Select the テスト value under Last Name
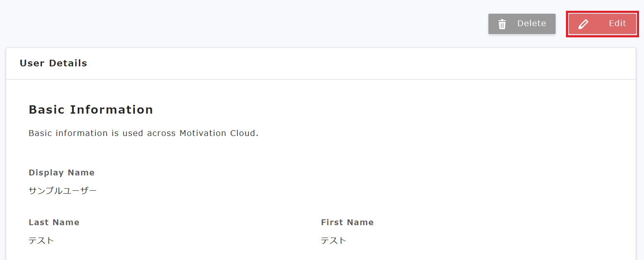Viewport: 644px width, 260px height. click(41, 241)
